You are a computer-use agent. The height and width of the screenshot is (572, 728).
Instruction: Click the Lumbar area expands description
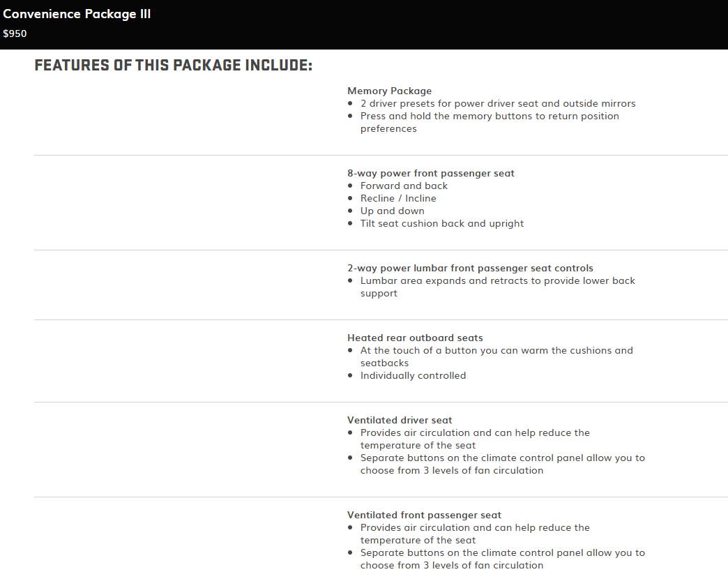pyautogui.click(x=498, y=287)
